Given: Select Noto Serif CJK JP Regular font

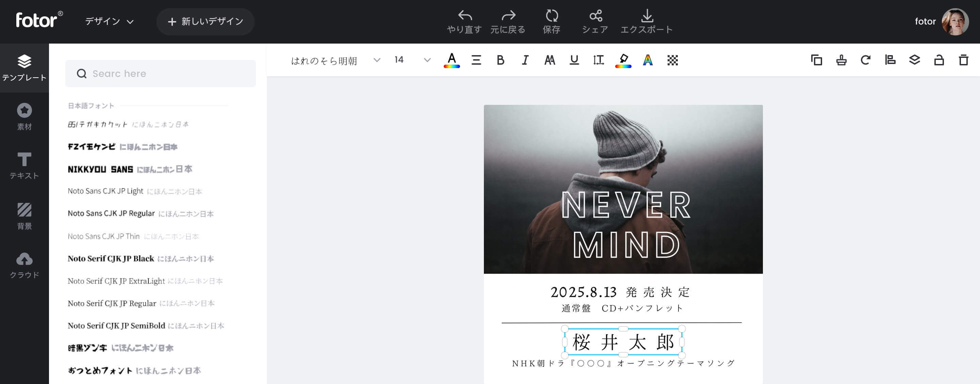Looking at the screenshot, I should pos(141,303).
